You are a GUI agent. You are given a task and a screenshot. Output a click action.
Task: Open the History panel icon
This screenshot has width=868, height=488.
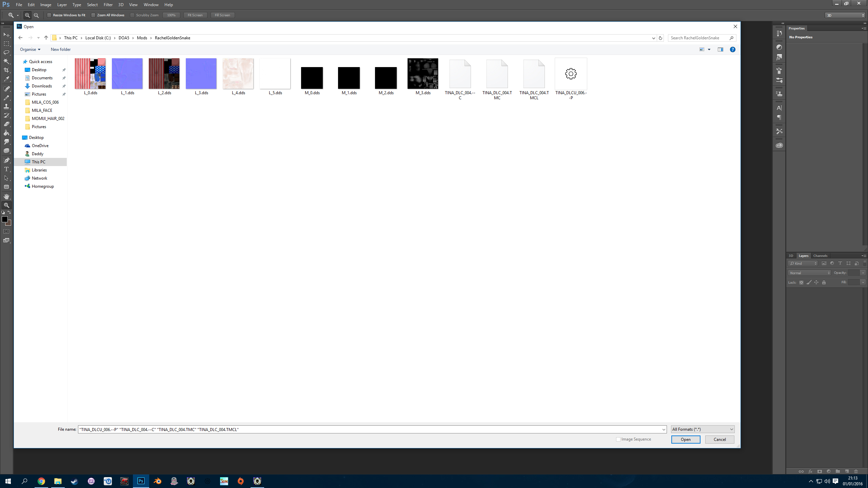pos(779,34)
